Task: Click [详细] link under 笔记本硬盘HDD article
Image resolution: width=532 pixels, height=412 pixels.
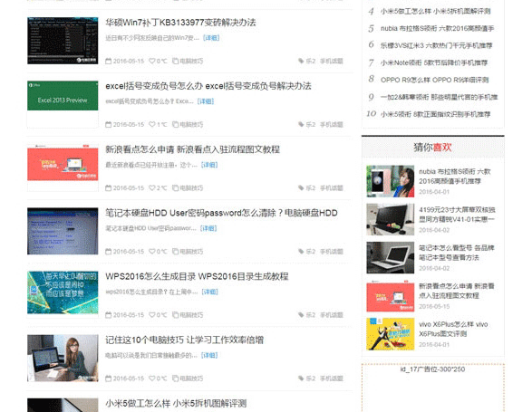Action: 208,228
